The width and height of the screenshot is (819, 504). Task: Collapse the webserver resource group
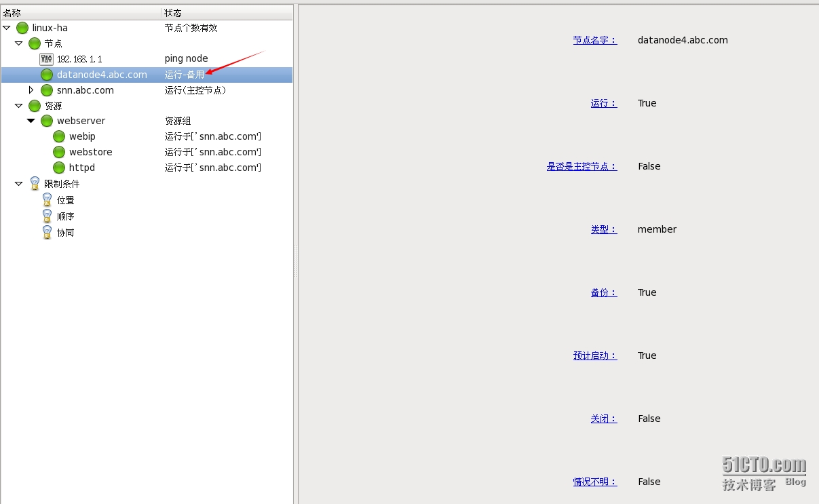(31, 121)
